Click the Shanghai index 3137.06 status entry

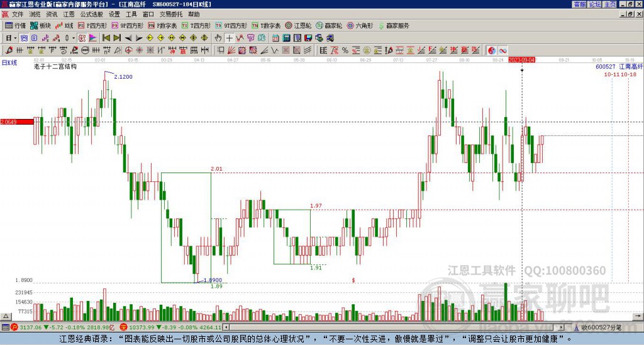(62, 327)
